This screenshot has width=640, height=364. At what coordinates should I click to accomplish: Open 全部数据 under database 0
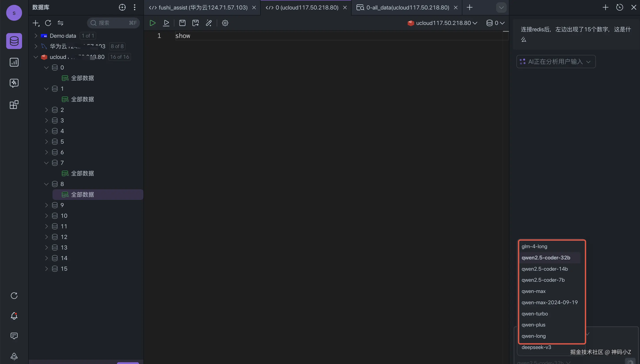click(x=82, y=78)
